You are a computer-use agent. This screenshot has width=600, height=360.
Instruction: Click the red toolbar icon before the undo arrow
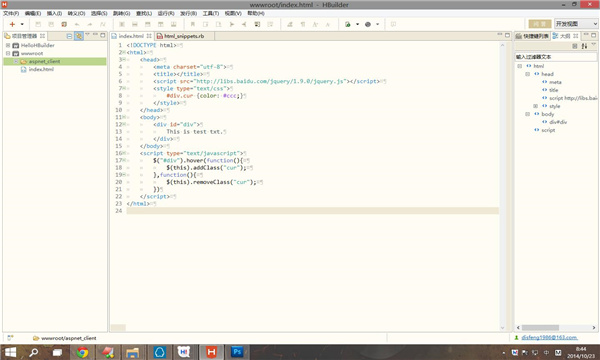click(64, 24)
